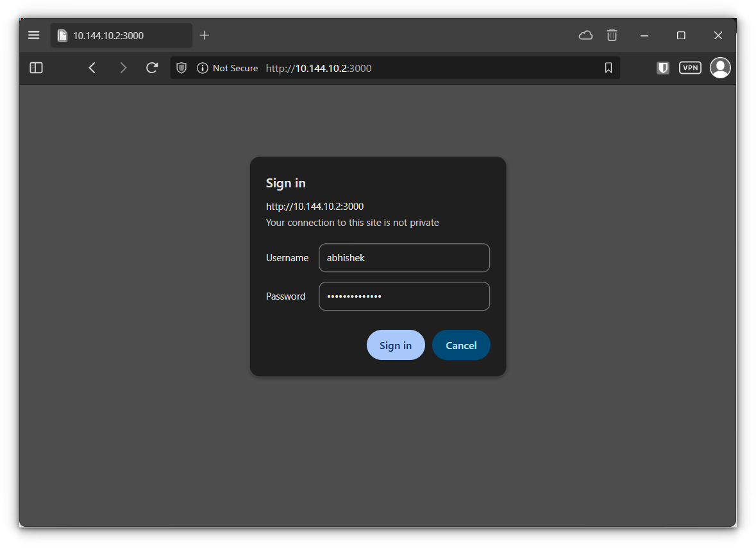Cancel the sign-in dialog
The image size is (756, 548).
point(461,345)
